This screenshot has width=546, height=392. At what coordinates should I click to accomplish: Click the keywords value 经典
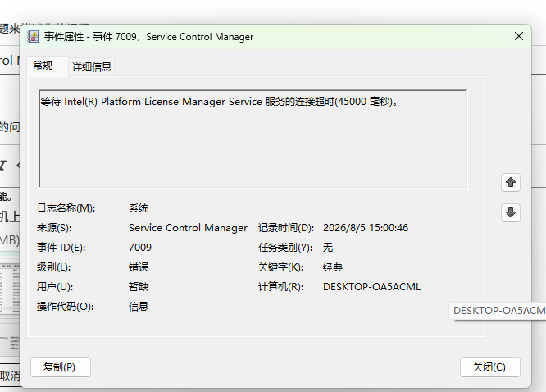coord(333,267)
